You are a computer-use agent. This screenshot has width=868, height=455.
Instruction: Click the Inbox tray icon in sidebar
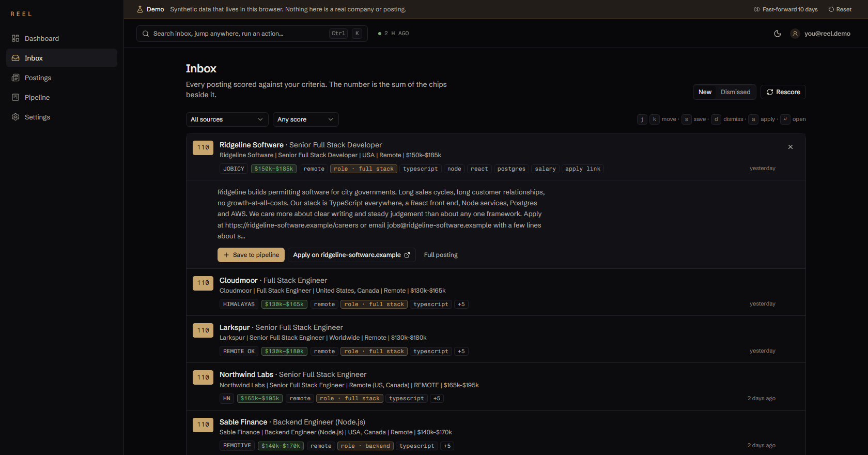pos(16,58)
